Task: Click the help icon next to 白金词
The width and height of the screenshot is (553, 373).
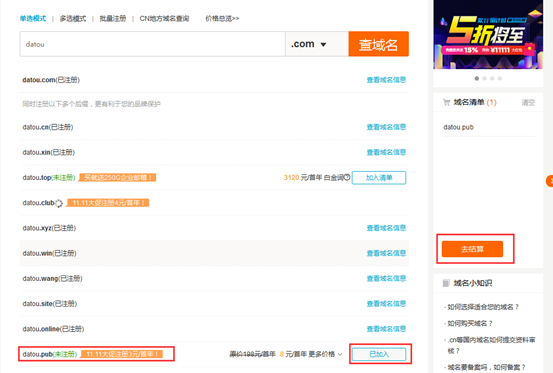Action: tap(347, 177)
